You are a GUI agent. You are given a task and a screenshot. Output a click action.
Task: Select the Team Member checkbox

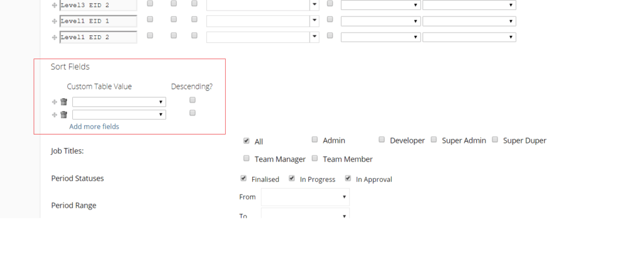[314, 158]
